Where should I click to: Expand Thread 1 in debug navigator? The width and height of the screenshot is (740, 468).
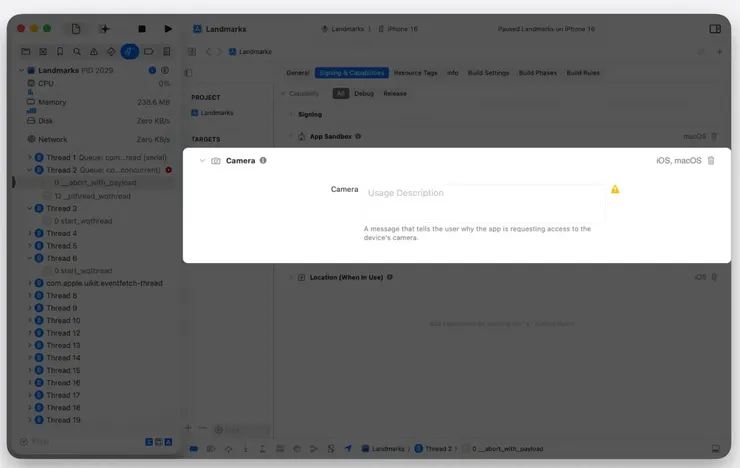[x=30, y=157]
